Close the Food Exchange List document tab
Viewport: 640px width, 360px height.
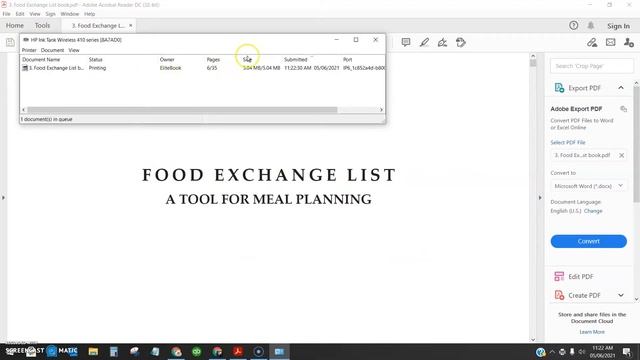point(131,25)
